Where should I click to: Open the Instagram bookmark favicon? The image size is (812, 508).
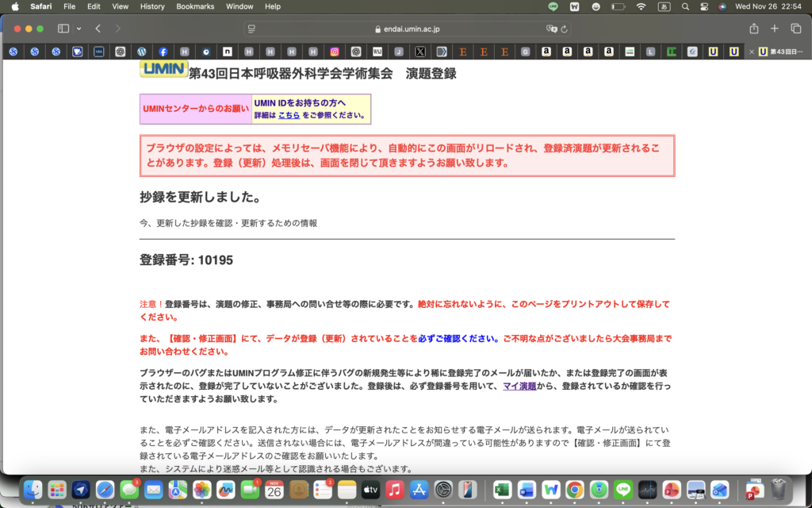tap(333, 52)
